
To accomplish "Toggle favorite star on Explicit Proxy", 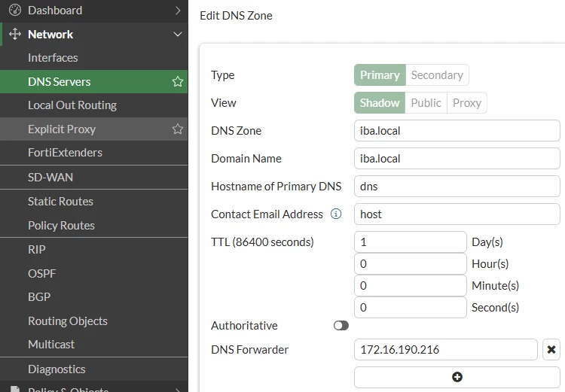I will (178, 129).
